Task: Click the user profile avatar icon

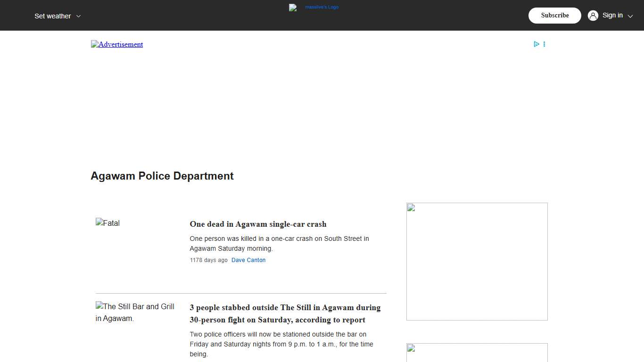Action: pos(593,15)
